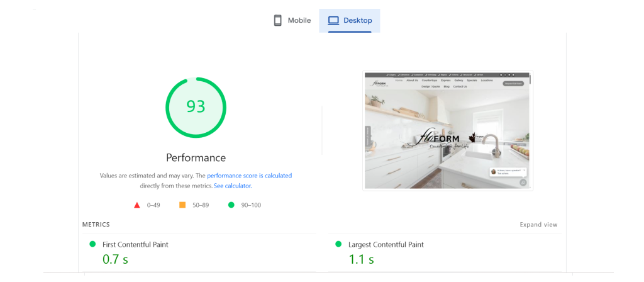Click the green circle 90–100 legend icon

[231, 205]
